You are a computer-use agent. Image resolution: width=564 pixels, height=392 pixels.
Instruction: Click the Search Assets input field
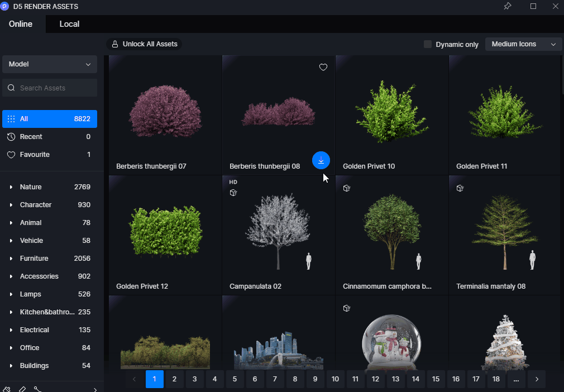click(x=50, y=88)
